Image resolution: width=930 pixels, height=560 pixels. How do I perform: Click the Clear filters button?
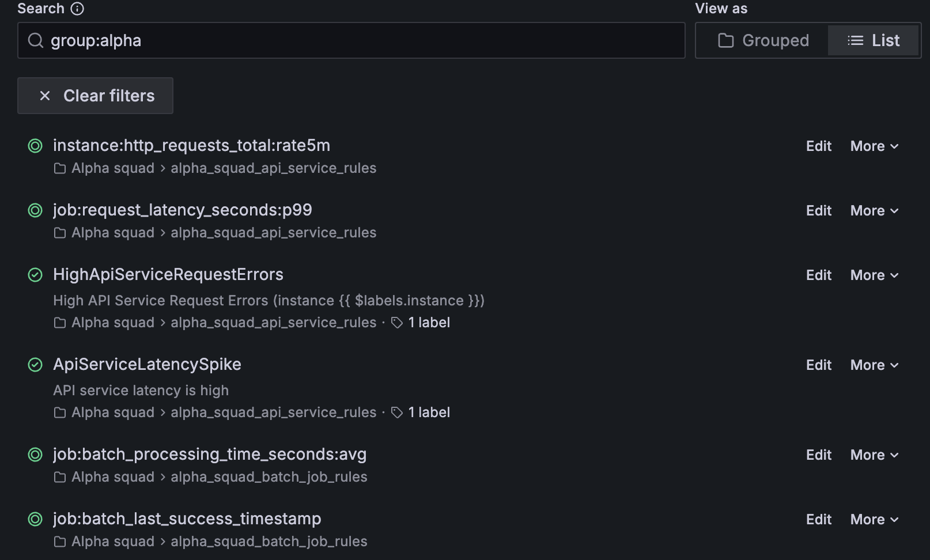tap(95, 96)
